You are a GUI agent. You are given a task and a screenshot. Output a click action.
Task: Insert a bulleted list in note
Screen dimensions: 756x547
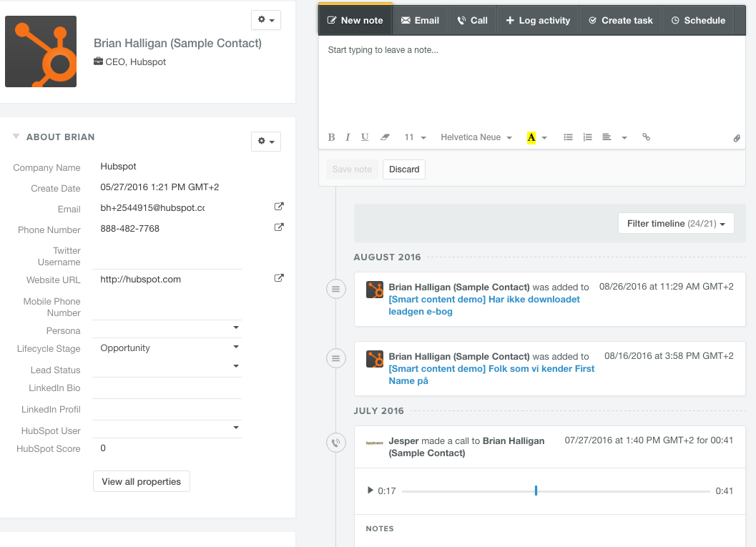point(568,137)
